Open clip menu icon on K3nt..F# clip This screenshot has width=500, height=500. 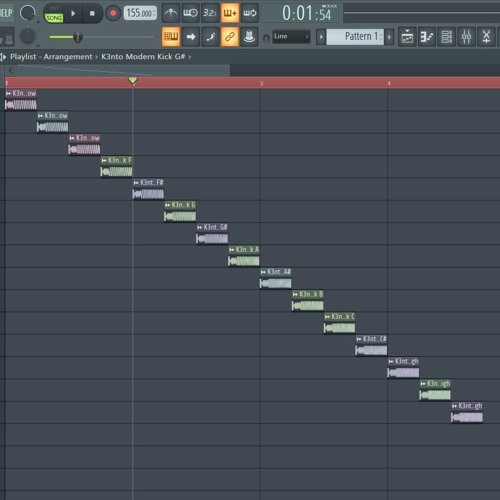(136, 183)
